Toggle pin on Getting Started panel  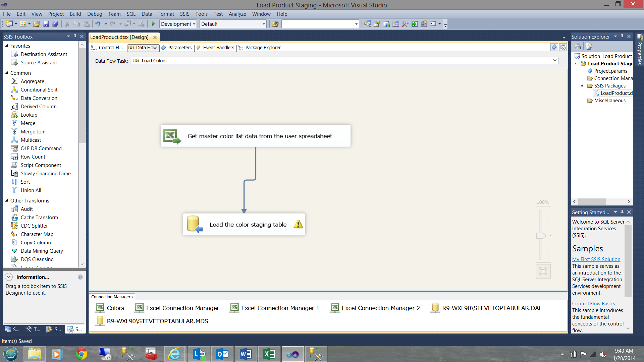pyautogui.click(x=622, y=212)
